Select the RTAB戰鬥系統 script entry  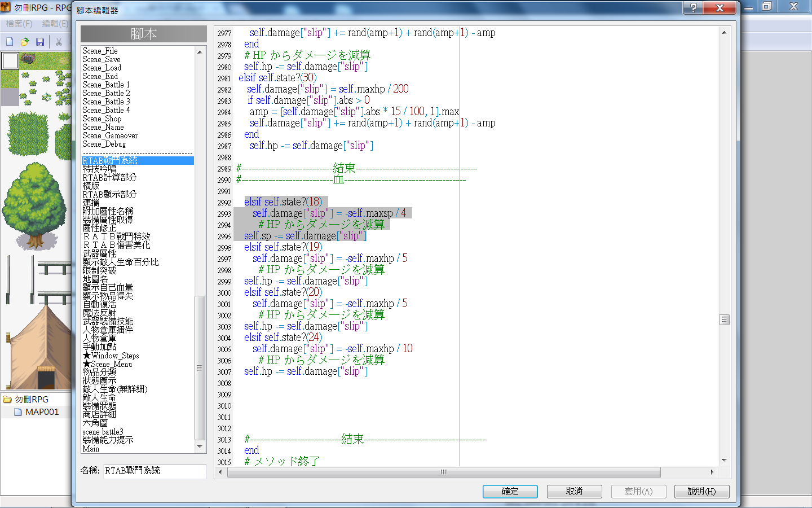pyautogui.click(x=138, y=161)
